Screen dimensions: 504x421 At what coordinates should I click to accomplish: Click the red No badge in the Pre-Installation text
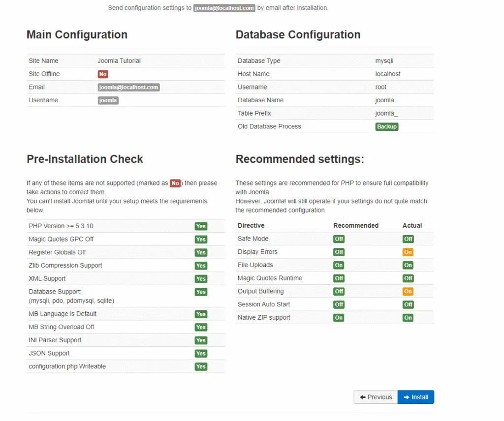pyautogui.click(x=175, y=183)
